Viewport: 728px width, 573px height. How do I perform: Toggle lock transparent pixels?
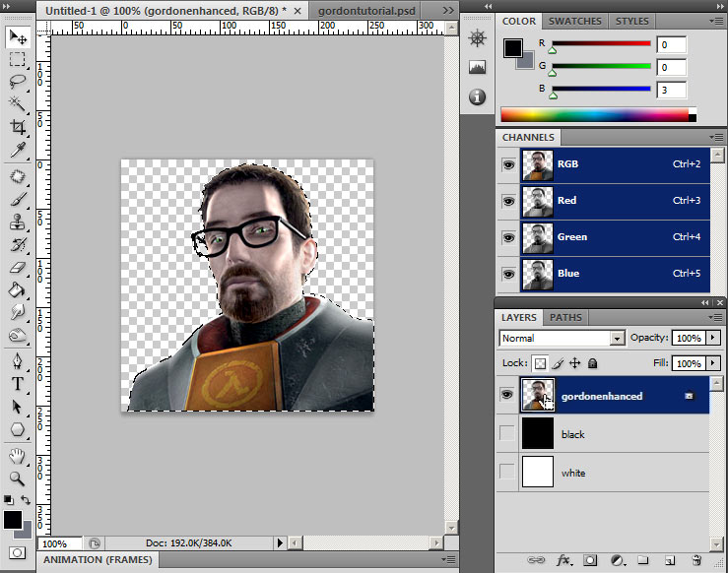pos(540,363)
